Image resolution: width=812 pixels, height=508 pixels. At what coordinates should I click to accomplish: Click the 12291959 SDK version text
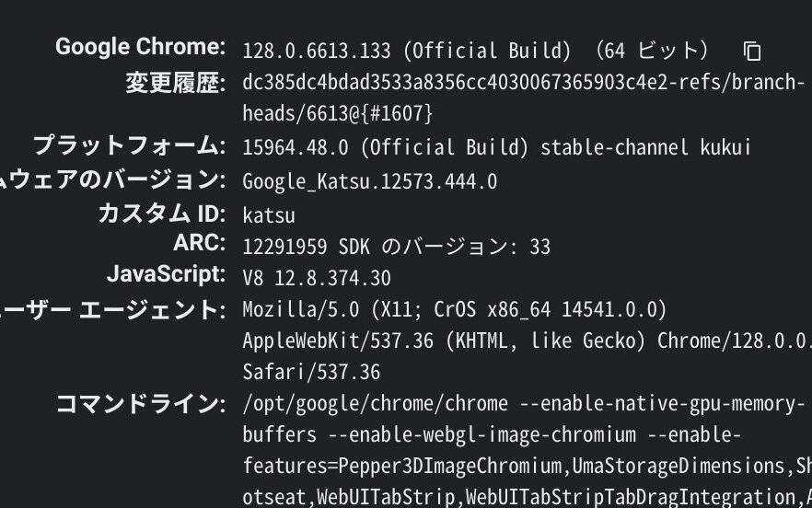pos(396,247)
